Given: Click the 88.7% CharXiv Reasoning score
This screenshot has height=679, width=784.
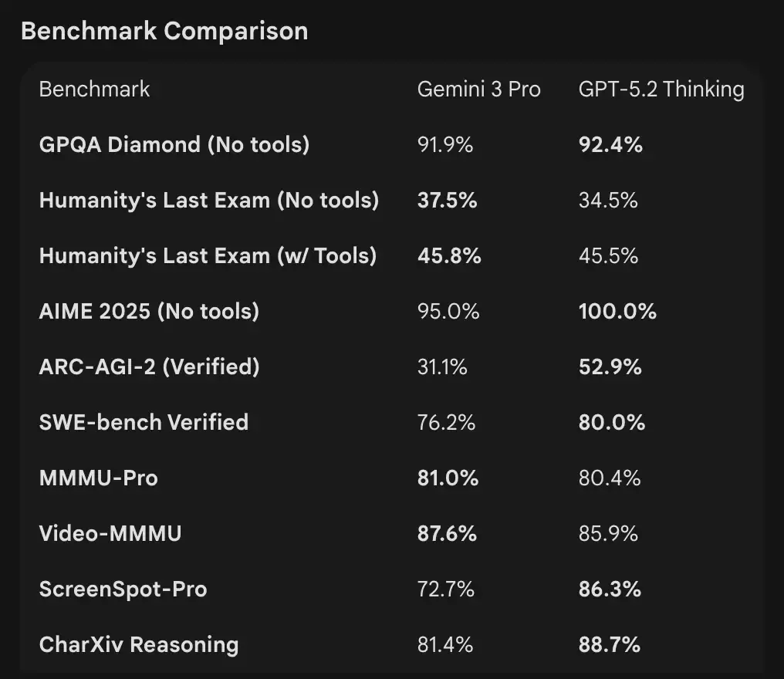Looking at the screenshot, I should [610, 645].
